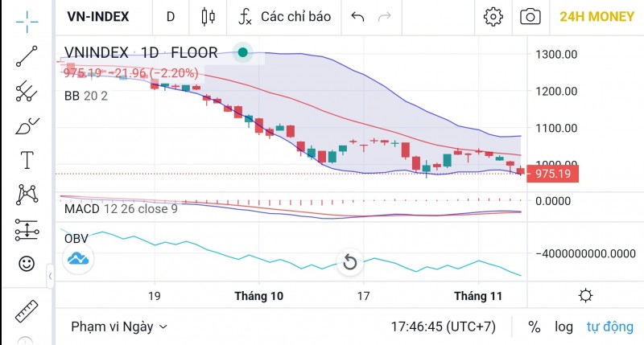Undo the last chart action

[358, 16]
